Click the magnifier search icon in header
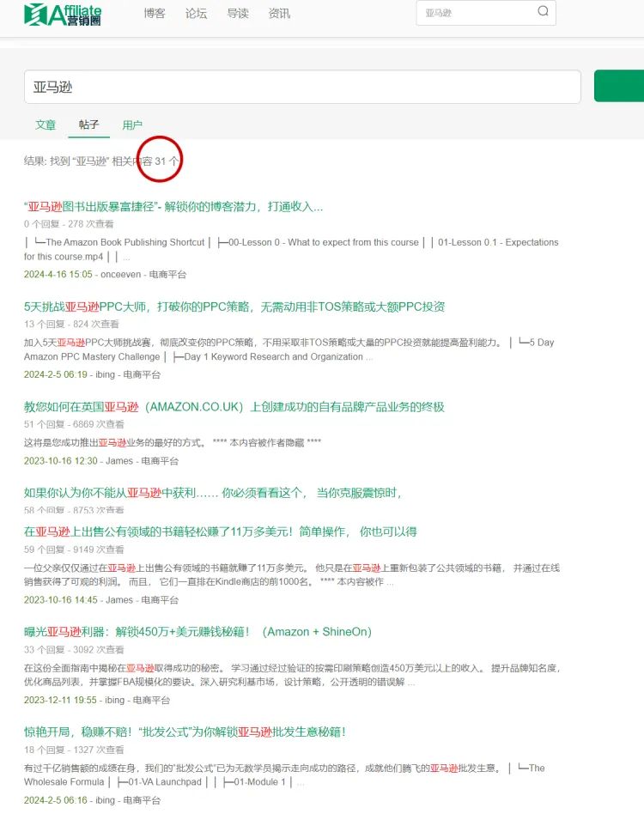Viewport: 644px width, 820px height. [x=543, y=11]
